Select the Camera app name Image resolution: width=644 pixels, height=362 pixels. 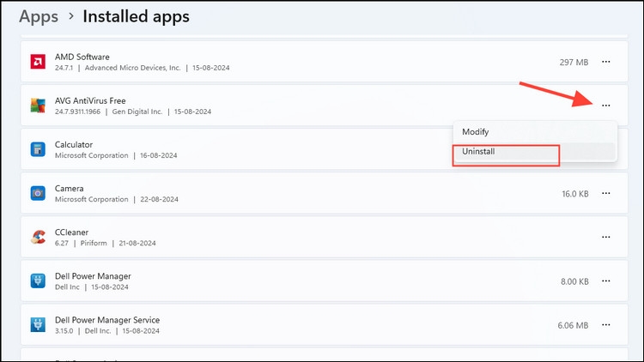point(69,189)
